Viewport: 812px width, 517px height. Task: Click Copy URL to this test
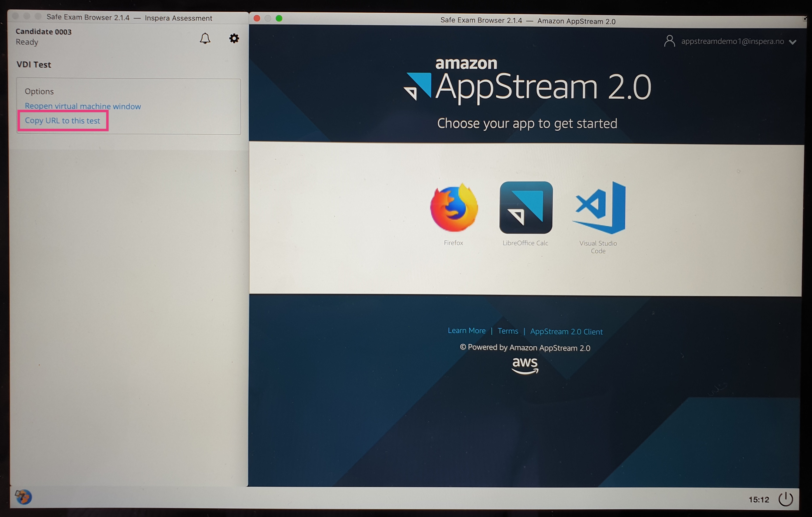click(62, 121)
